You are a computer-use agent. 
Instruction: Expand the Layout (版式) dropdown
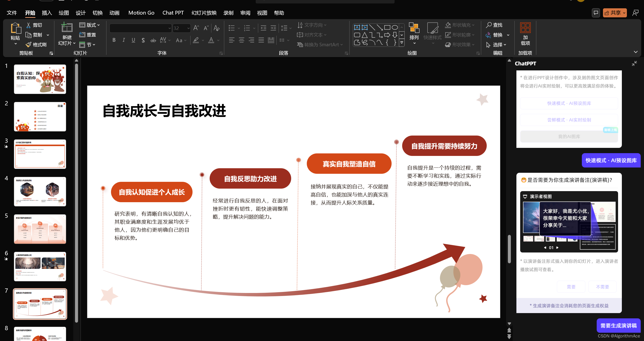pos(98,25)
